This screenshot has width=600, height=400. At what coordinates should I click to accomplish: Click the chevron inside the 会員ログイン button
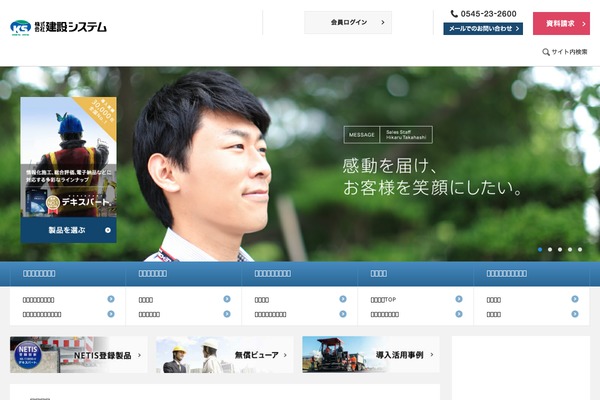click(x=383, y=23)
